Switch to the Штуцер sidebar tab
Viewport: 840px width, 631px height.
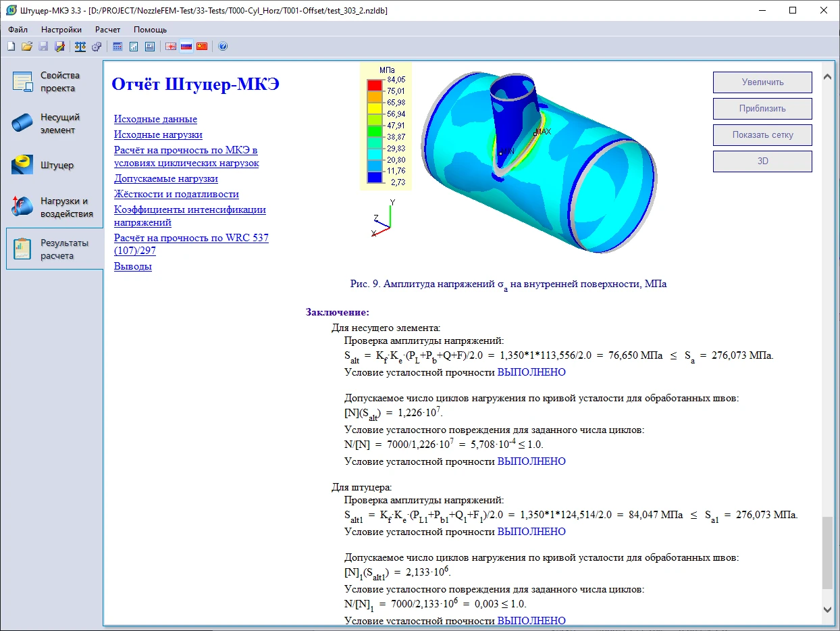pos(53,166)
